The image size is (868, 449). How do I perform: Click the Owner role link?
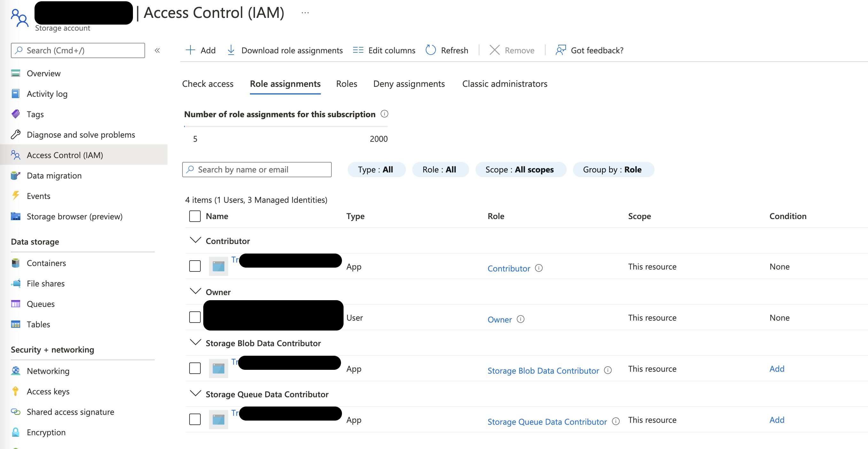(500, 319)
